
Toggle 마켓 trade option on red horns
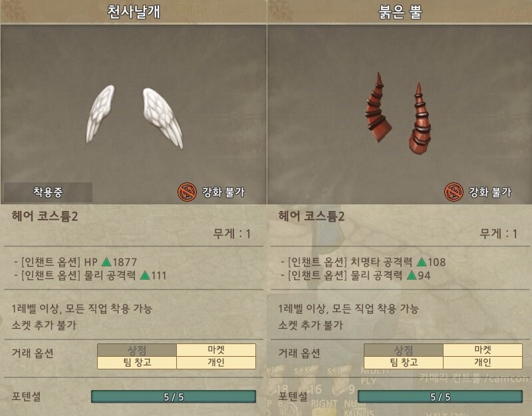pos(483,350)
